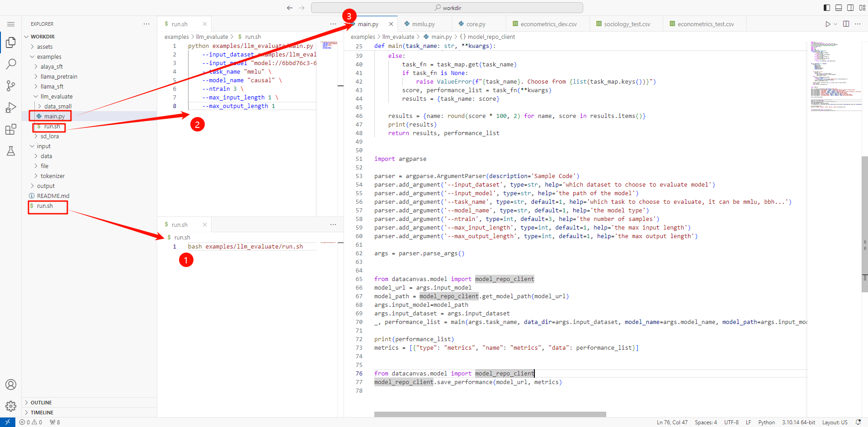Open the Extensions view

click(x=11, y=130)
